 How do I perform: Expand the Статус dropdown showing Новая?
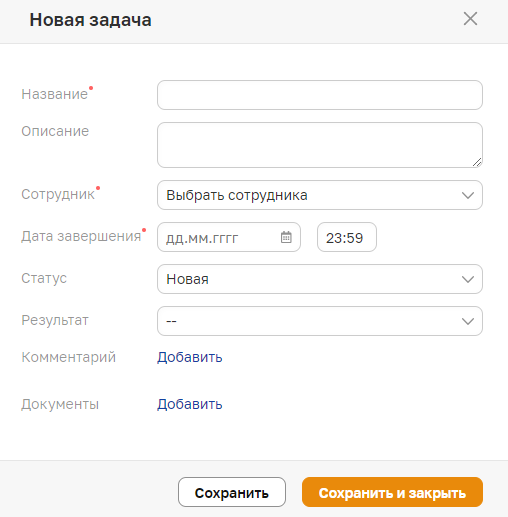tap(320, 279)
